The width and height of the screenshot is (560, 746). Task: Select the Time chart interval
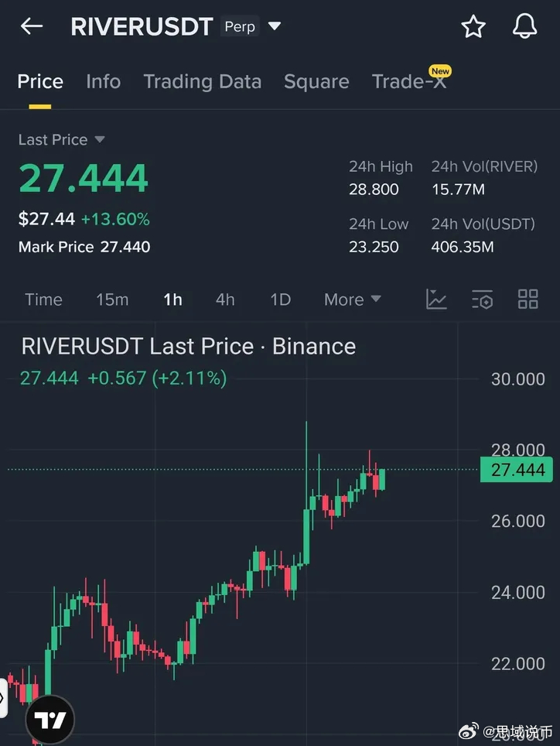(43, 299)
